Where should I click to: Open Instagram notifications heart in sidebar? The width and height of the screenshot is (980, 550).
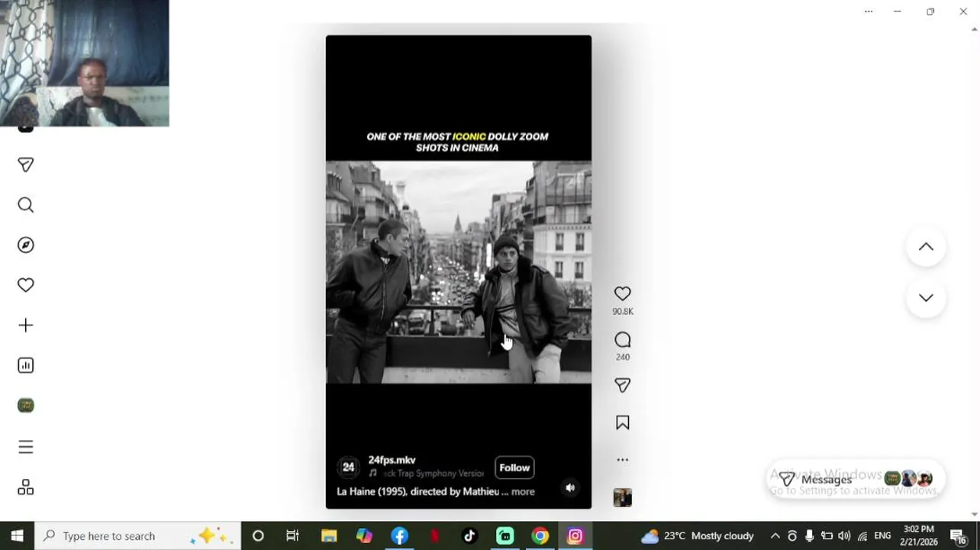click(x=25, y=285)
